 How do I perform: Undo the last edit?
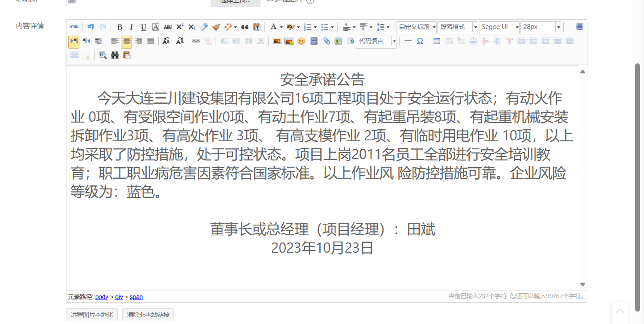pyautogui.click(x=91, y=27)
